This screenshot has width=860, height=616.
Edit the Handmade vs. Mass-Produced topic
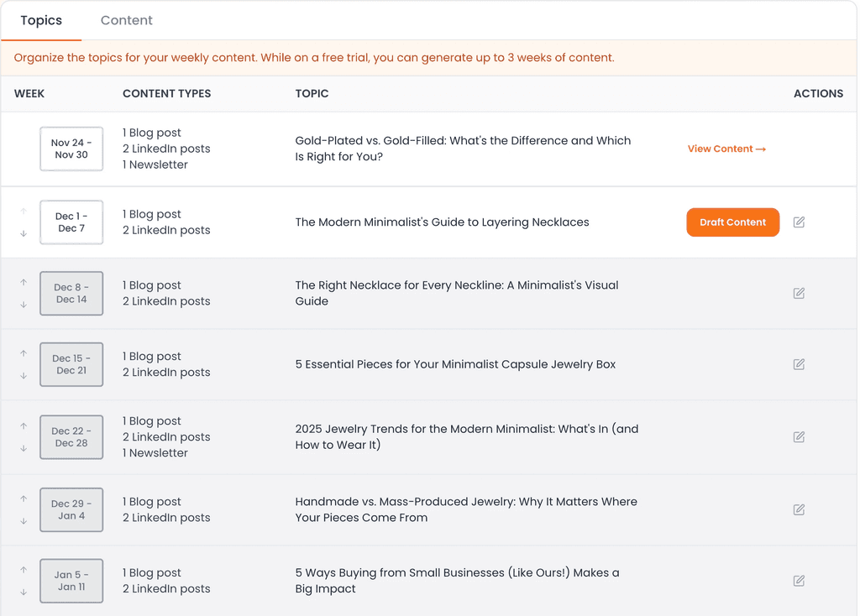[x=799, y=509]
